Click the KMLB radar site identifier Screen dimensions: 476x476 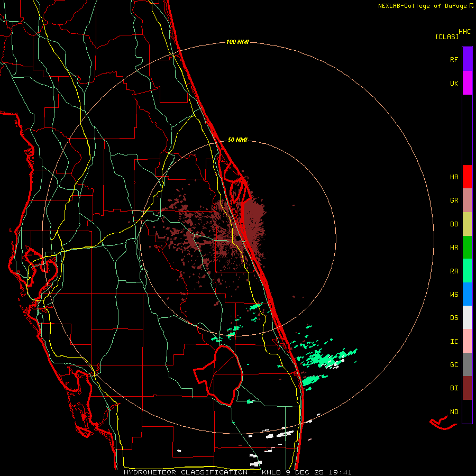272,472
